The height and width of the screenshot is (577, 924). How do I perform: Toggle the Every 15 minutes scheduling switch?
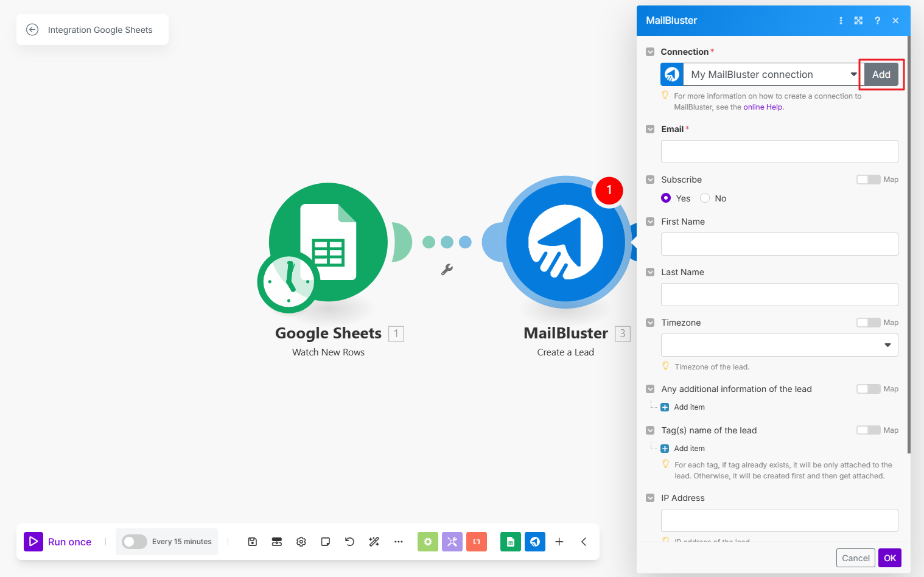(x=134, y=542)
